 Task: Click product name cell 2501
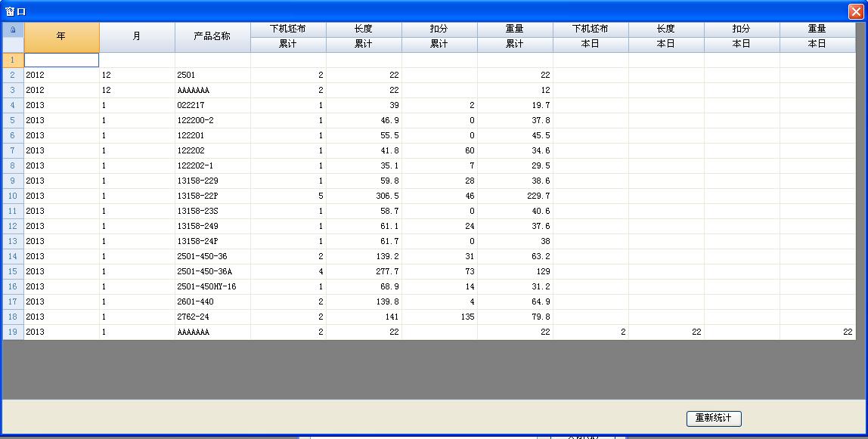click(212, 75)
